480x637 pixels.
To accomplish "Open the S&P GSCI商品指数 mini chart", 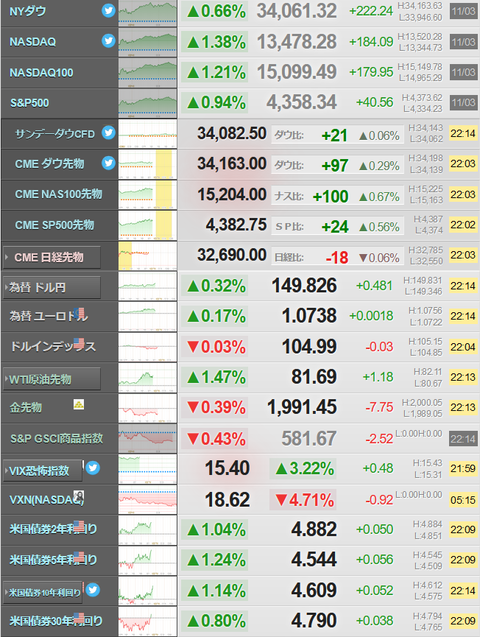I will (x=147, y=438).
